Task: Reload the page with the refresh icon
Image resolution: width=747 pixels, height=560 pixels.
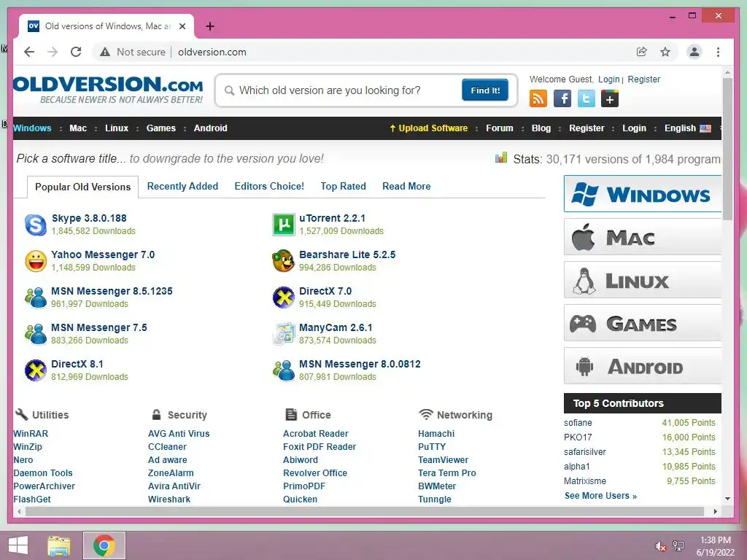Action: coord(76,52)
